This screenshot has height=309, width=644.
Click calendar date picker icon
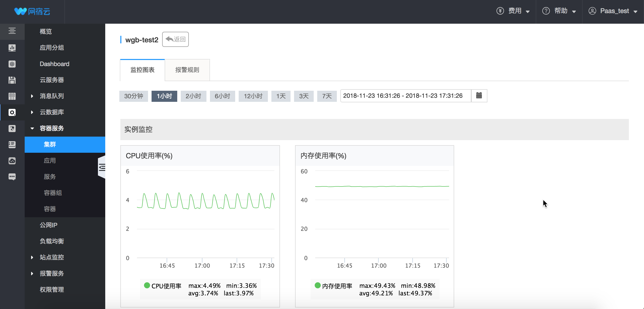click(479, 95)
